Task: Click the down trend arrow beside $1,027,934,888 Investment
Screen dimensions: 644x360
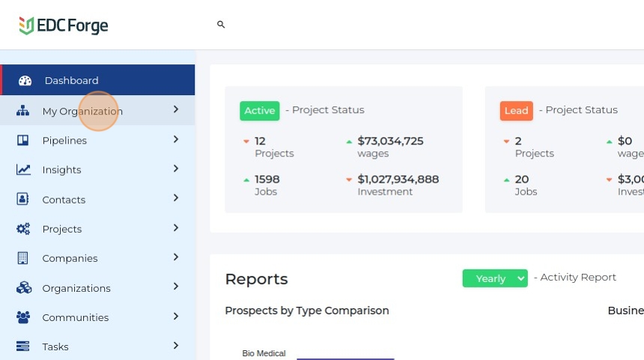Action: tap(349, 180)
